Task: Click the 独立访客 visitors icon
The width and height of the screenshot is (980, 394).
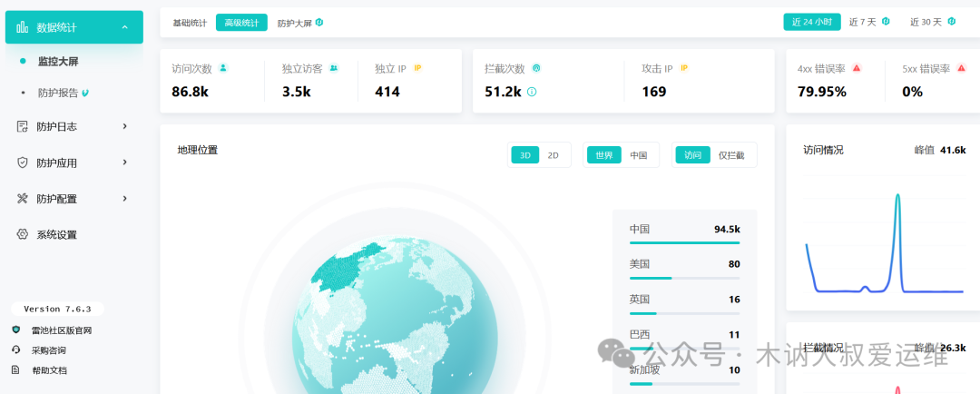Action: tap(334, 68)
